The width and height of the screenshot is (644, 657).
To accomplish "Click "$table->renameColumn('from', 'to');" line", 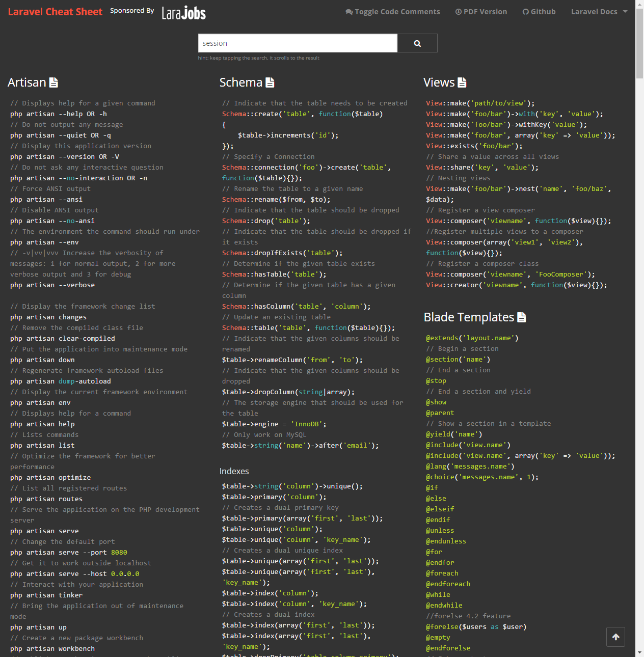I will [292, 360].
